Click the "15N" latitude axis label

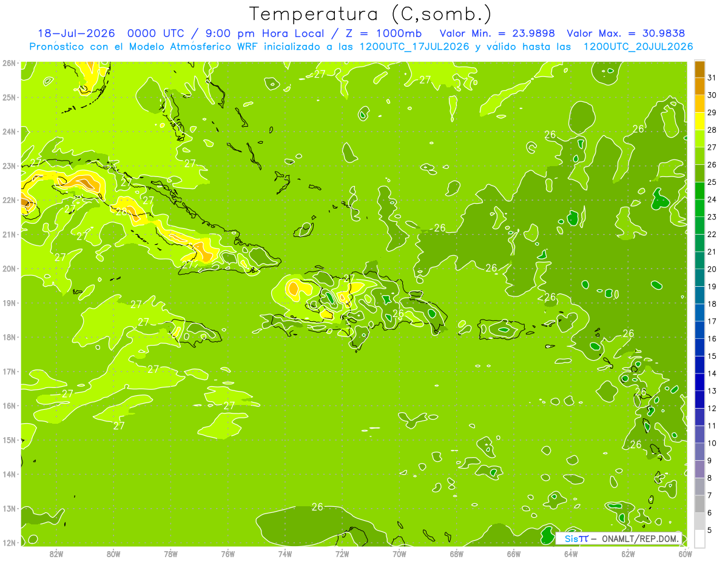click(9, 440)
